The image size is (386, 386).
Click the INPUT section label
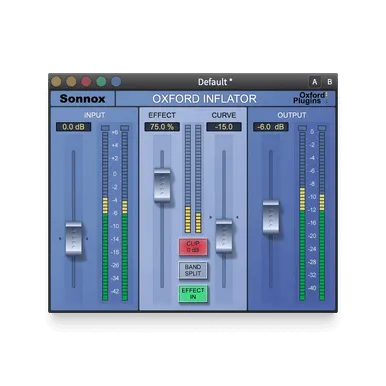[x=95, y=115]
